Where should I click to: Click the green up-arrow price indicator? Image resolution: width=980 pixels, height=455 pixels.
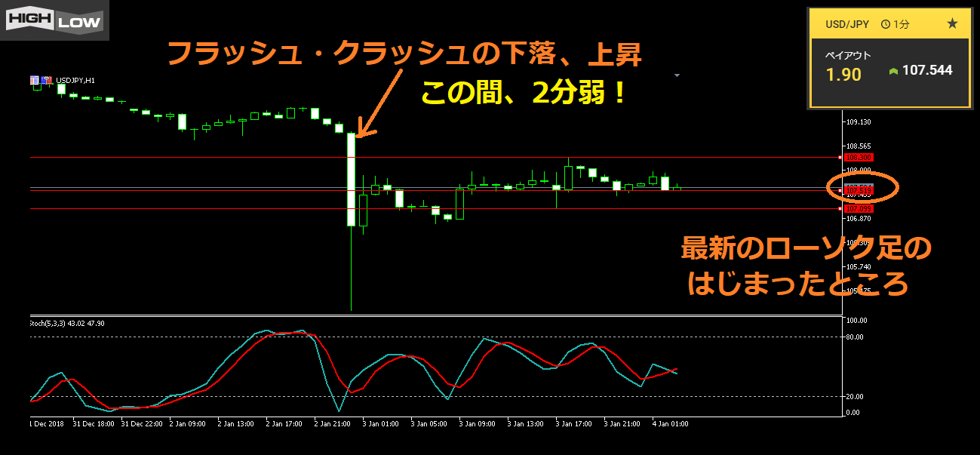coord(894,71)
